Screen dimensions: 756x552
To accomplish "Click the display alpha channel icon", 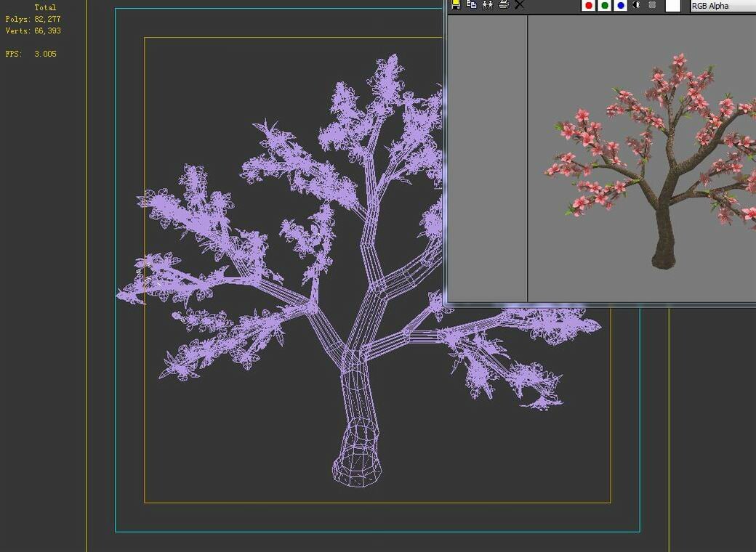I will pos(652,5).
